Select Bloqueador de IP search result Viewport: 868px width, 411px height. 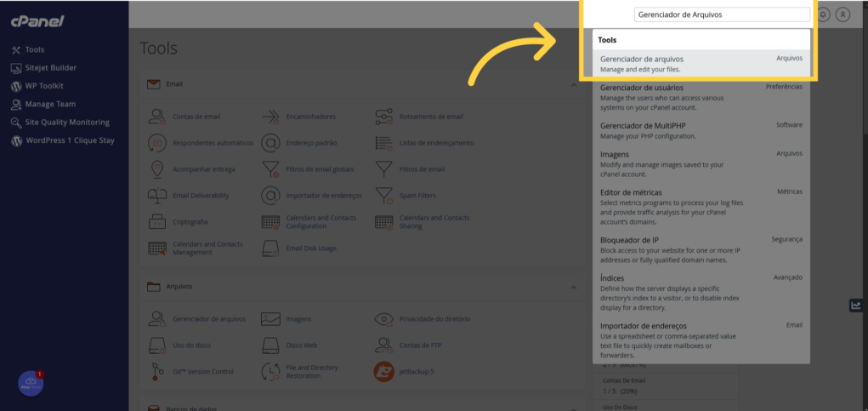coord(701,250)
